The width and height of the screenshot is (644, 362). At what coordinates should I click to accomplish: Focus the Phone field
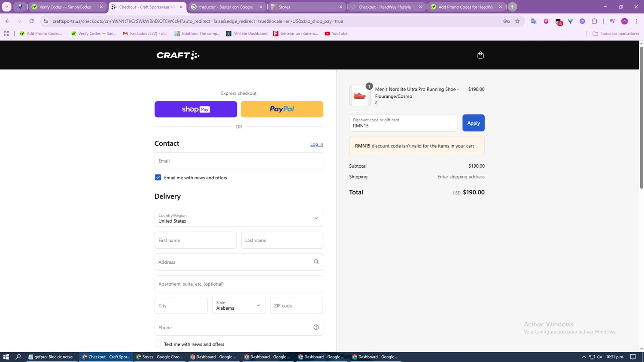click(x=239, y=327)
